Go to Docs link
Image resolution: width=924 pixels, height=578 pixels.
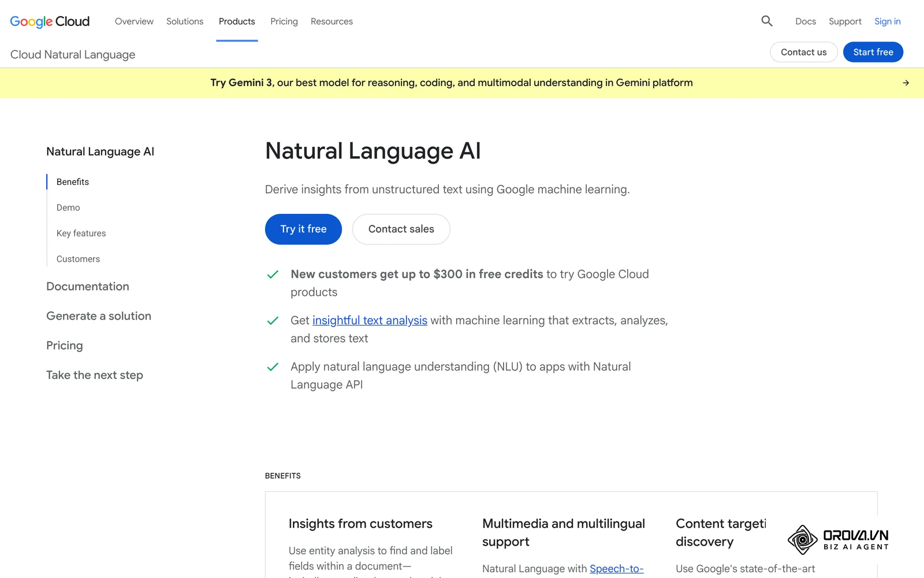click(806, 21)
